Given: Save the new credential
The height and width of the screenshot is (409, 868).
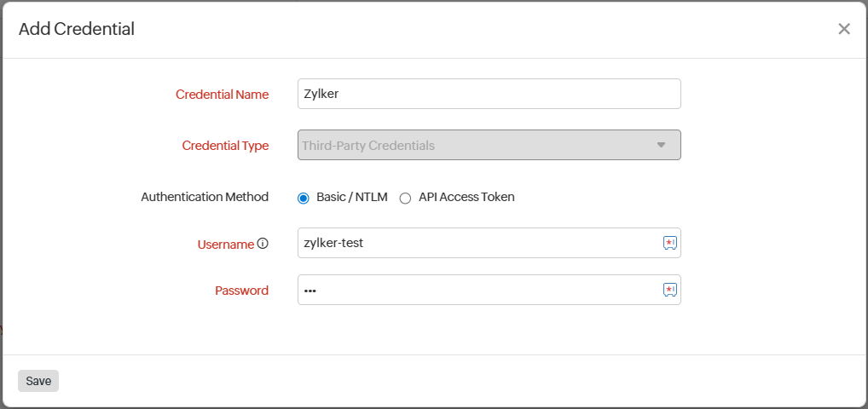Looking at the screenshot, I should point(38,381).
